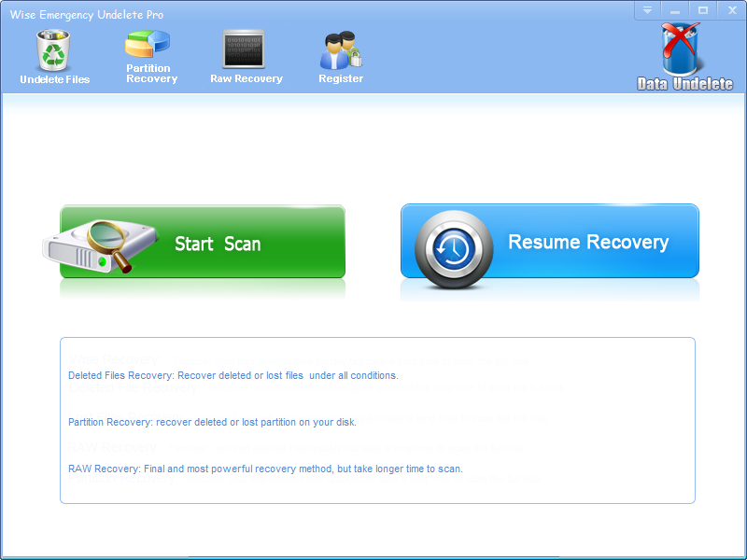
Task: Click the Partition Recovery description text line
Action: coord(212,422)
